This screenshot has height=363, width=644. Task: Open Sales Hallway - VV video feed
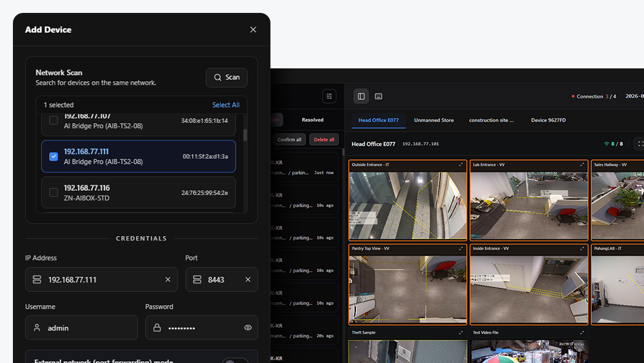coord(618,205)
